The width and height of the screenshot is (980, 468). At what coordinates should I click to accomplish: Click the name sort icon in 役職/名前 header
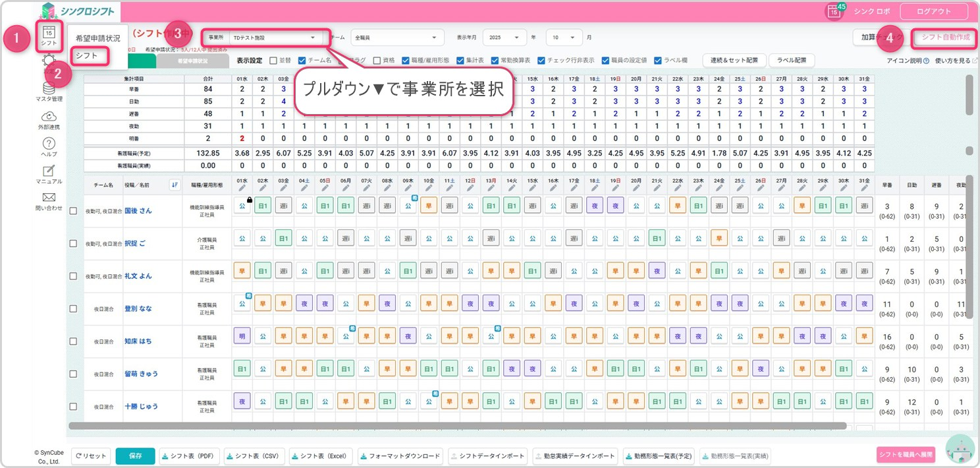[174, 185]
